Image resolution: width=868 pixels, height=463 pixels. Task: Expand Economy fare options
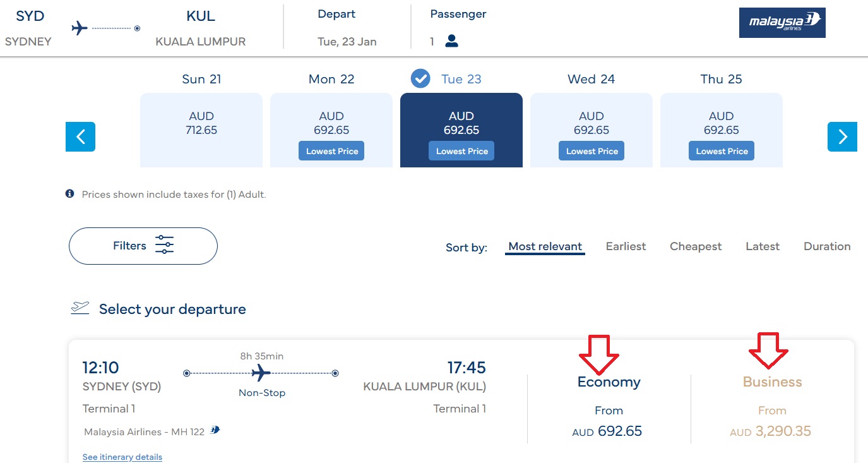click(609, 407)
